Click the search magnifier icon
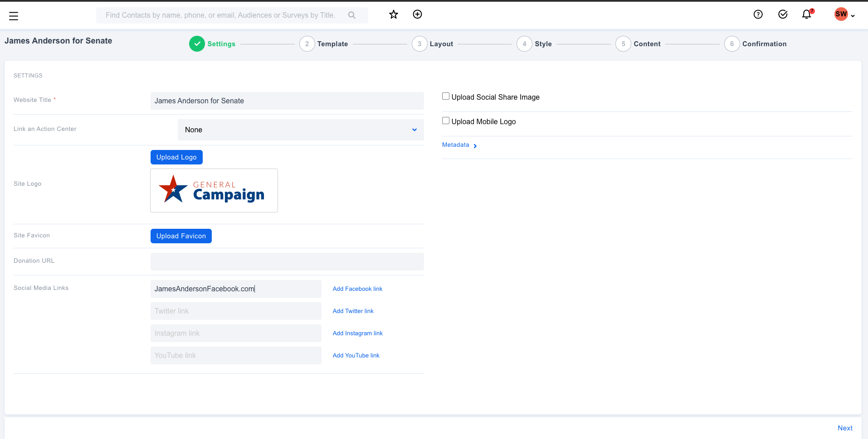Viewport: 868px width, 439px height. (351, 15)
